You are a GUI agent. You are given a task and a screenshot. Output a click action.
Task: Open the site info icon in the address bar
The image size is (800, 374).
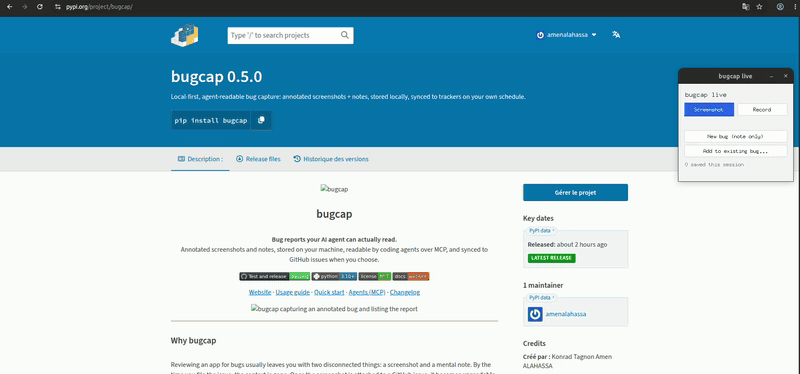coord(58,7)
